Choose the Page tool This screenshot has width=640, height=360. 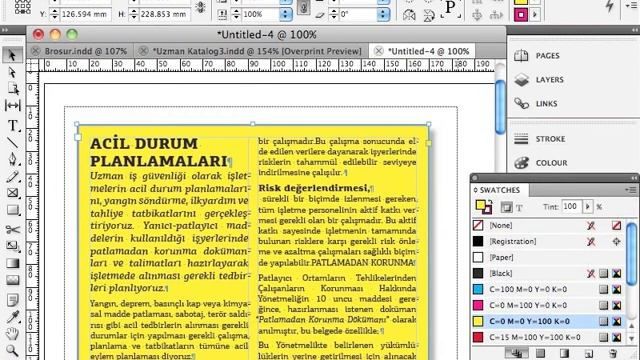point(12,89)
